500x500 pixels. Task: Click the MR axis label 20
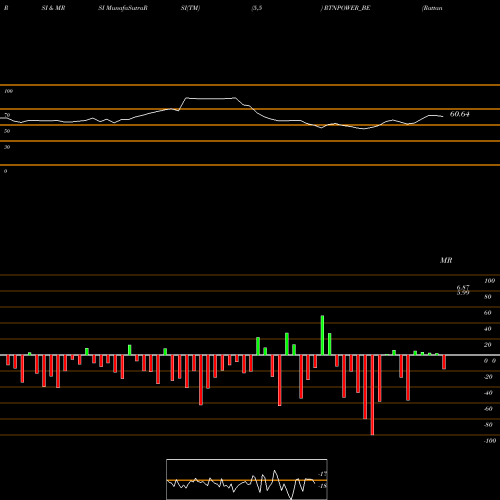click(x=488, y=345)
